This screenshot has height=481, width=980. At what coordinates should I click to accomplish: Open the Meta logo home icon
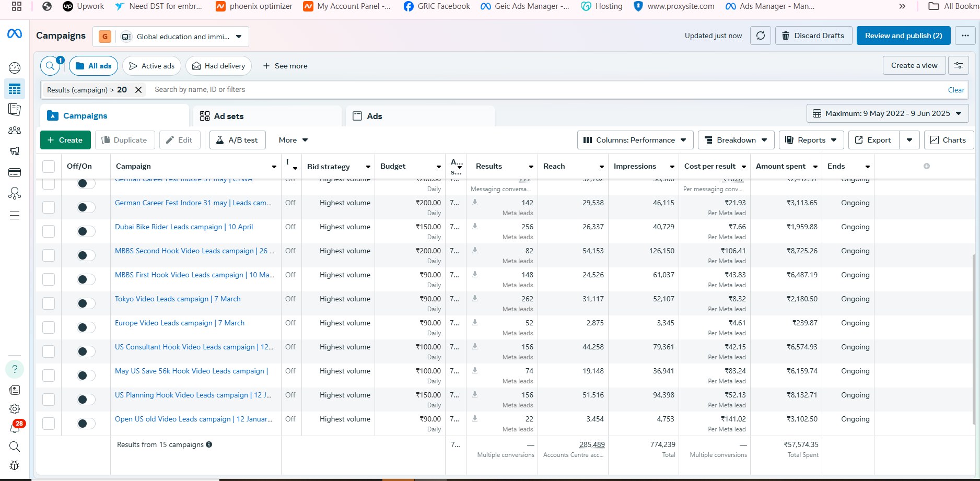[15, 34]
